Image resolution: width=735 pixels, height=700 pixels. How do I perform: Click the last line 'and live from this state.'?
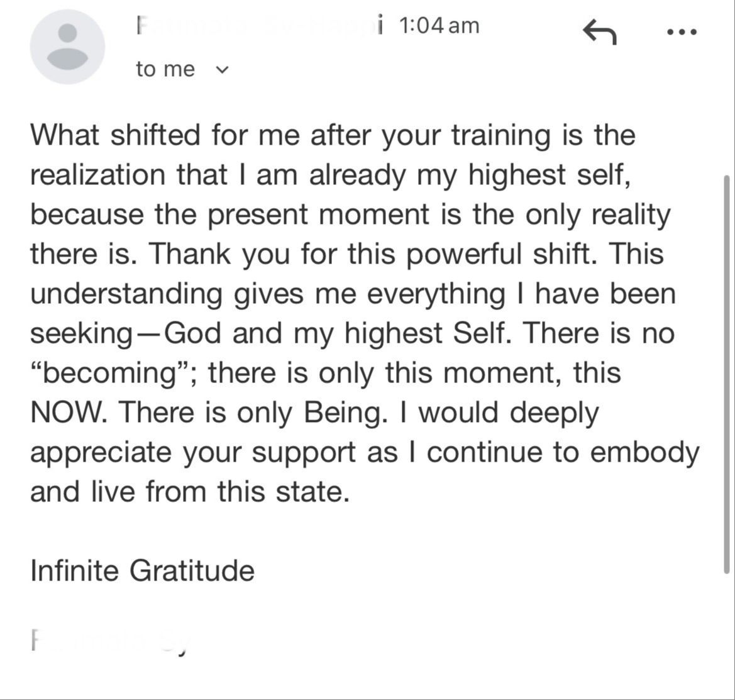click(x=190, y=492)
